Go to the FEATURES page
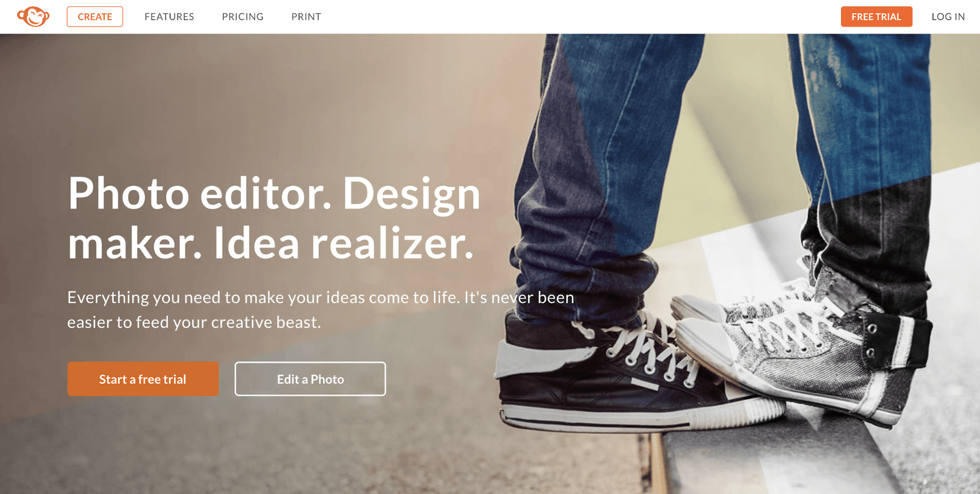Image resolution: width=980 pixels, height=494 pixels. 169,17
